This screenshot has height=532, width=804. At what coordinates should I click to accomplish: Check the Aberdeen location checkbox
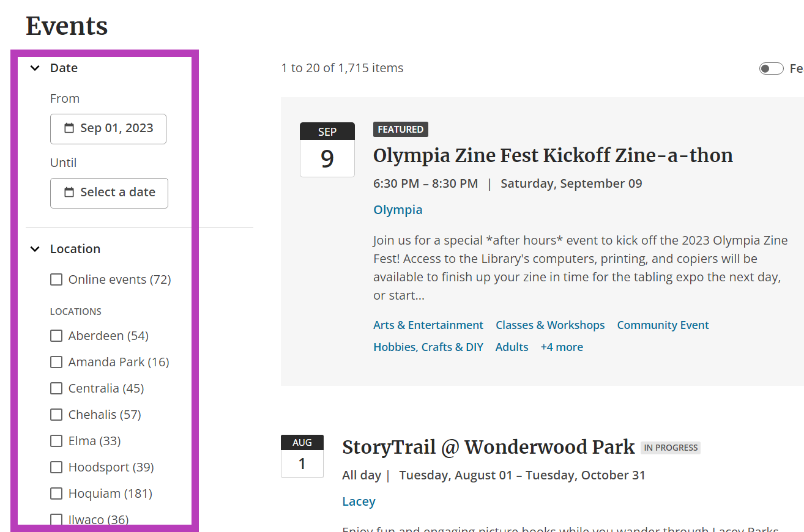tap(56, 336)
